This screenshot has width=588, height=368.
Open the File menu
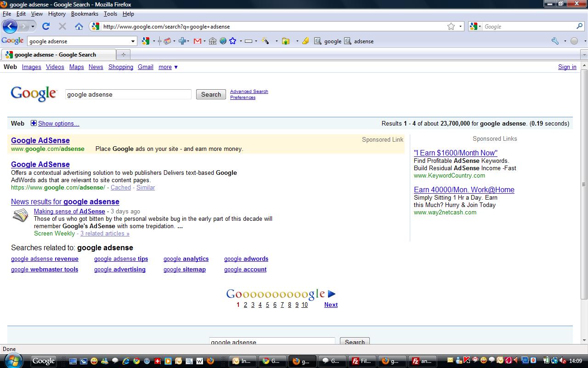7,14
